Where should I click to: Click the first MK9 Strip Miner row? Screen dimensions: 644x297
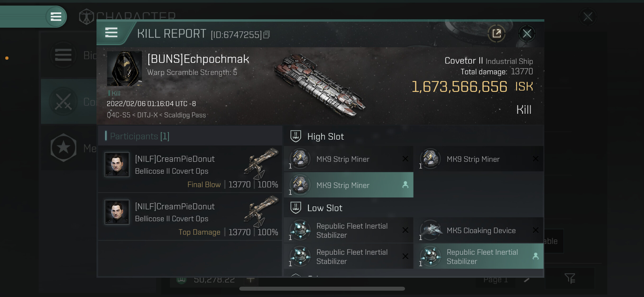pos(348,159)
